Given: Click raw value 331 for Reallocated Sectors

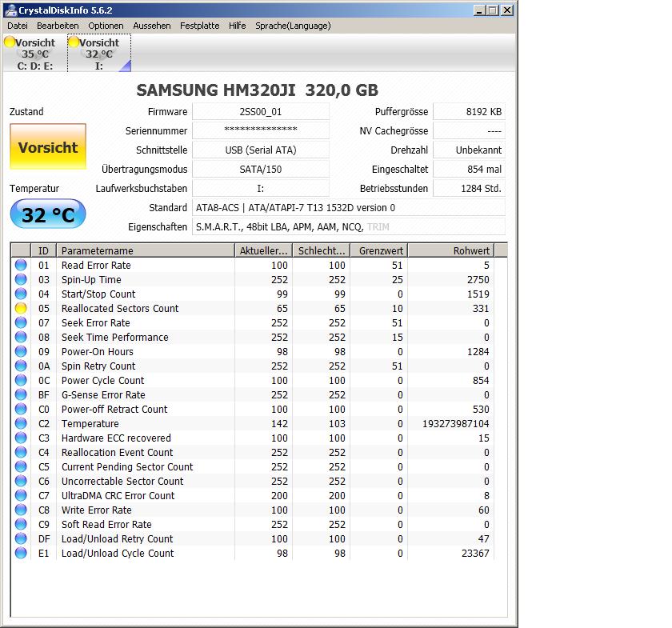Looking at the screenshot, I should click(481, 308).
